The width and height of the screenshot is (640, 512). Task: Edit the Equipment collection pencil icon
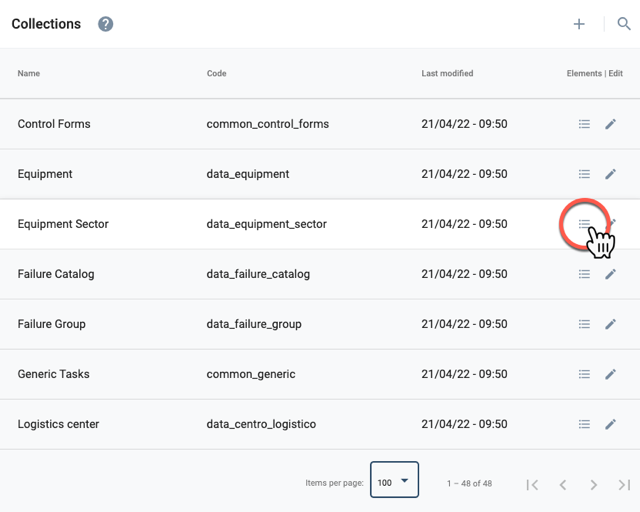click(x=610, y=174)
